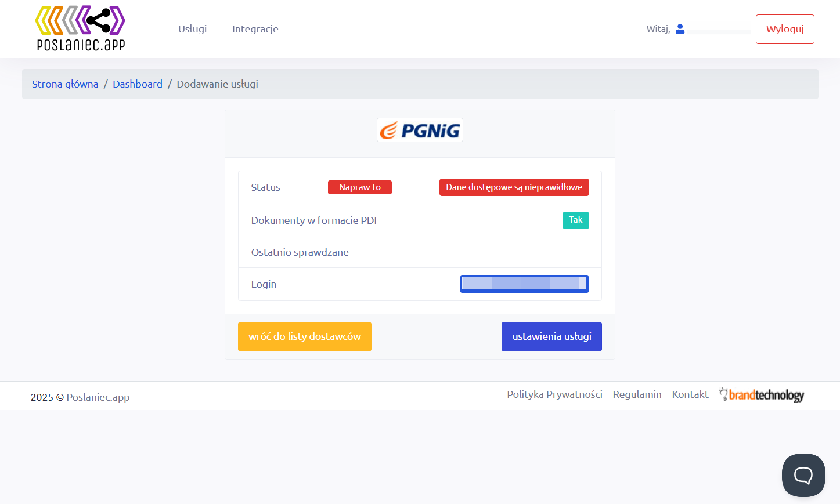Screen dimensions: 840x504
Task: Select the Login value field
Action: pos(524,284)
